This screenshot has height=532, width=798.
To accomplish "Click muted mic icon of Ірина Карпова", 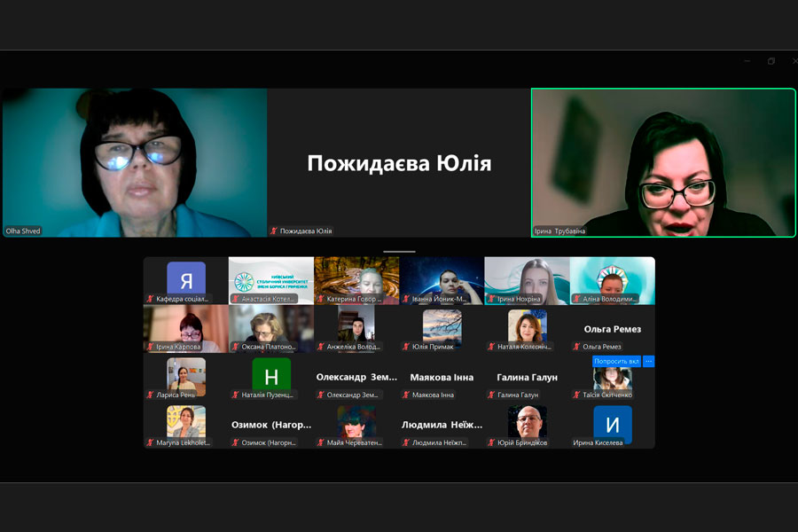I will pos(150,347).
